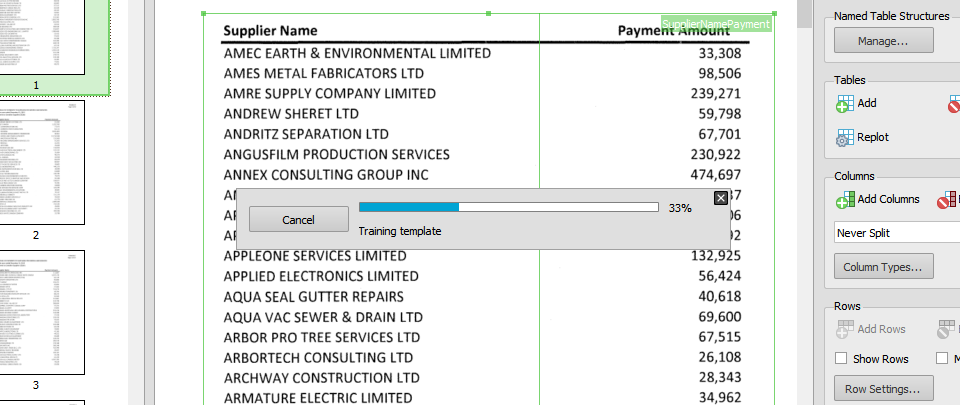Viewport: 960px width, 405px height.
Task: Click ANDREW SHERET LTD text
Action: coord(291,114)
